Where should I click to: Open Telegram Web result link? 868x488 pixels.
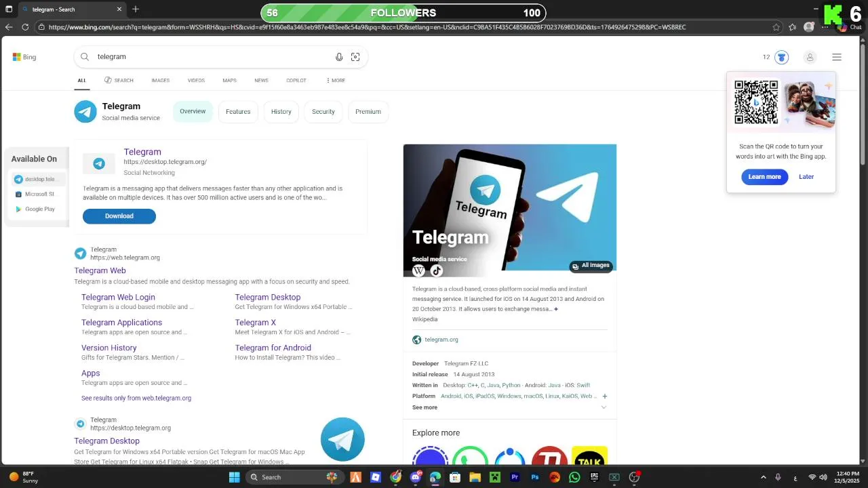(x=100, y=270)
